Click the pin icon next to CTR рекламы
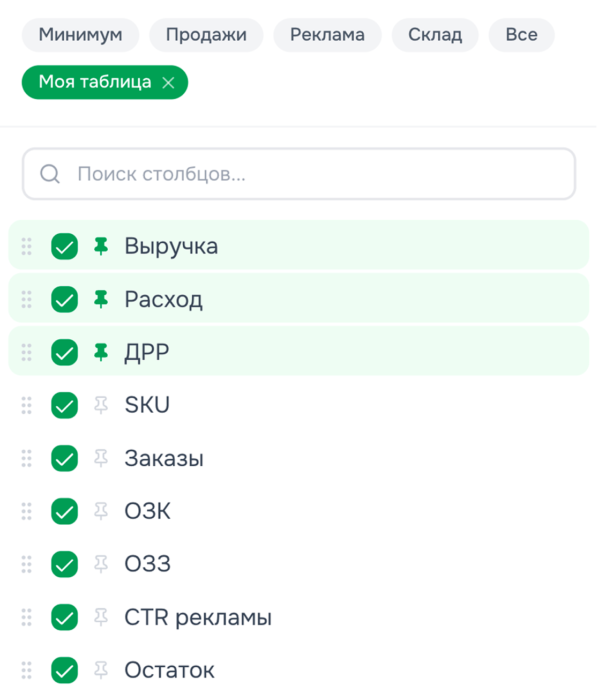The height and width of the screenshot is (700, 598). (102, 617)
